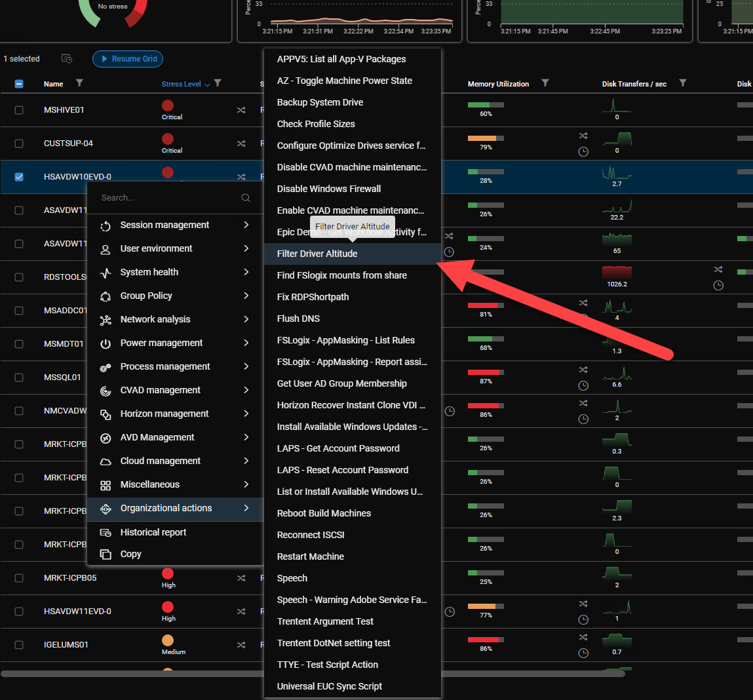Check the MSHIVE01 row checkbox
This screenshot has width=753, height=700.
(19, 110)
